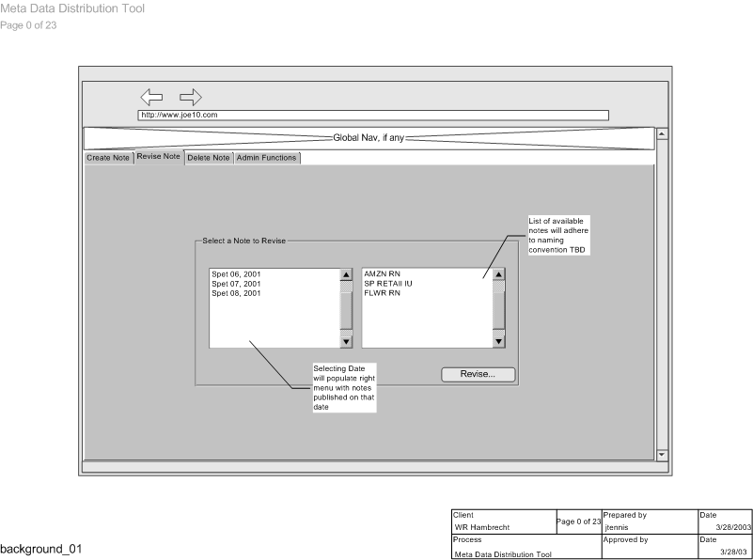Click the browser back arrow
Image resolution: width=753 pixels, height=560 pixels.
click(x=151, y=96)
